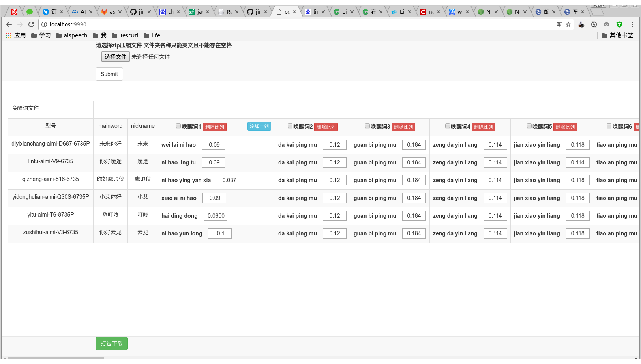Edit zeng da yin liang value in qizheng-aimi-818-6735 row
This screenshot has width=641, height=364.
(495, 180)
